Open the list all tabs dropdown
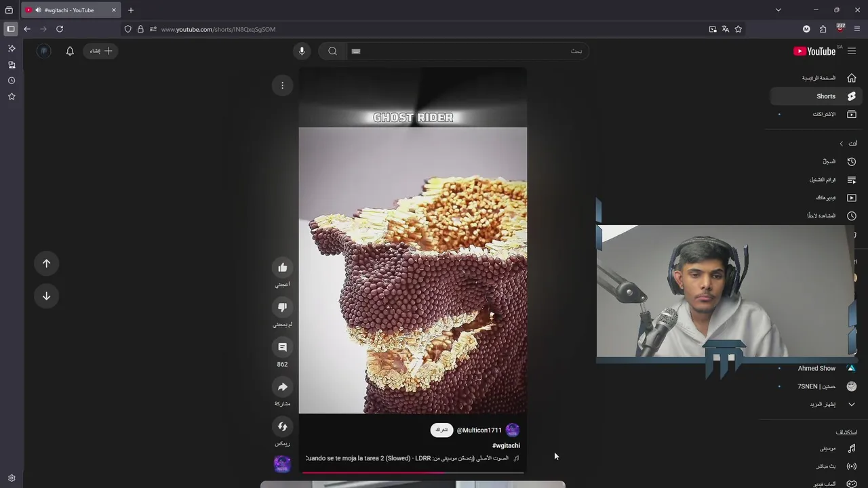The width and height of the screenshot is (868, 488). (x=778, y=10)
